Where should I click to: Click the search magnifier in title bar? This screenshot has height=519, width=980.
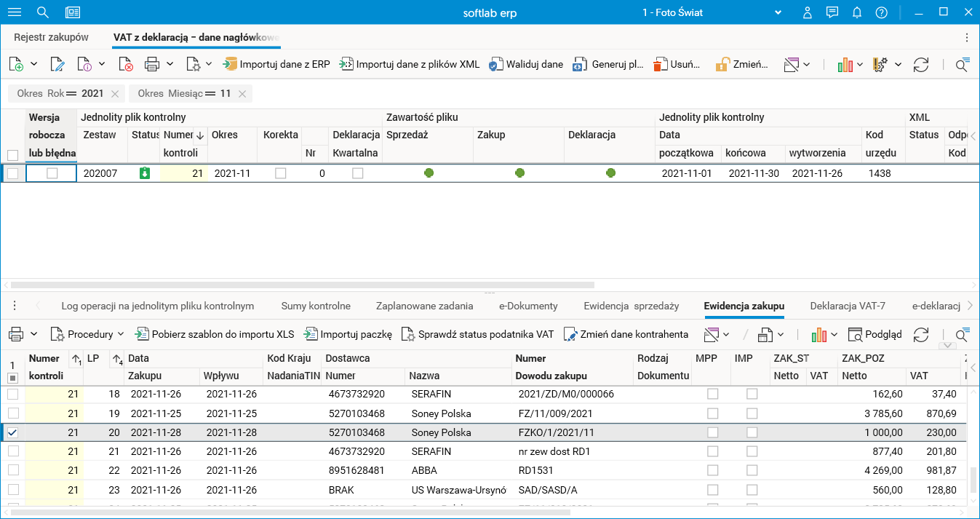coord(43,12)
